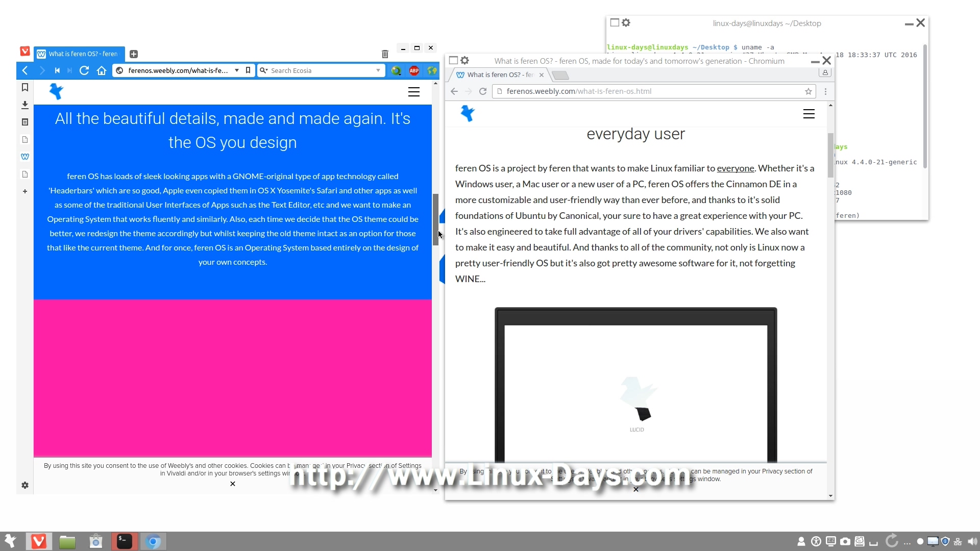Go back in Vivaldi history
The height and width of the screenshot is (551, 980).
pos(24,70)
